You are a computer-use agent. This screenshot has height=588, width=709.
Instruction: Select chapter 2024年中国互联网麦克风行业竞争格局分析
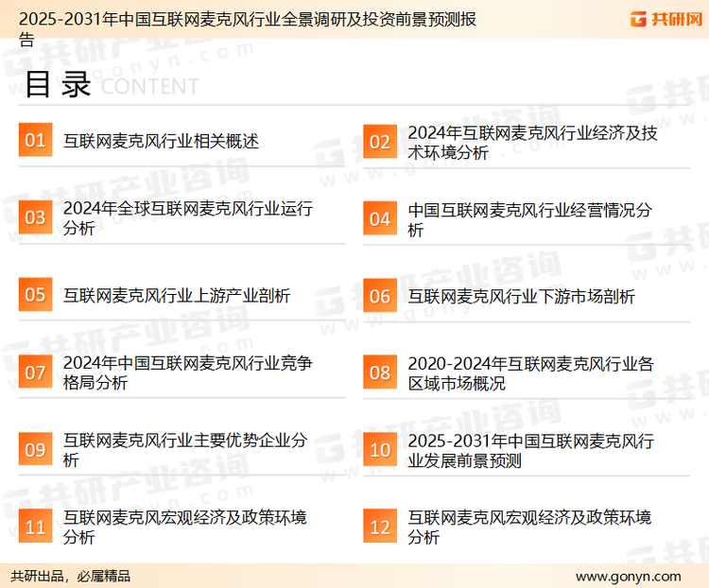(188, 372)
